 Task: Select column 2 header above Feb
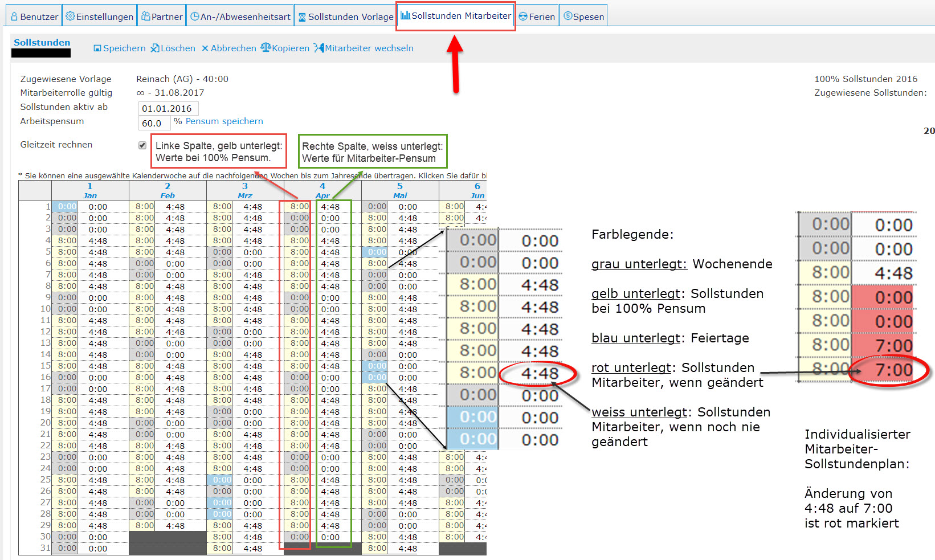click(x=168, y=186)
